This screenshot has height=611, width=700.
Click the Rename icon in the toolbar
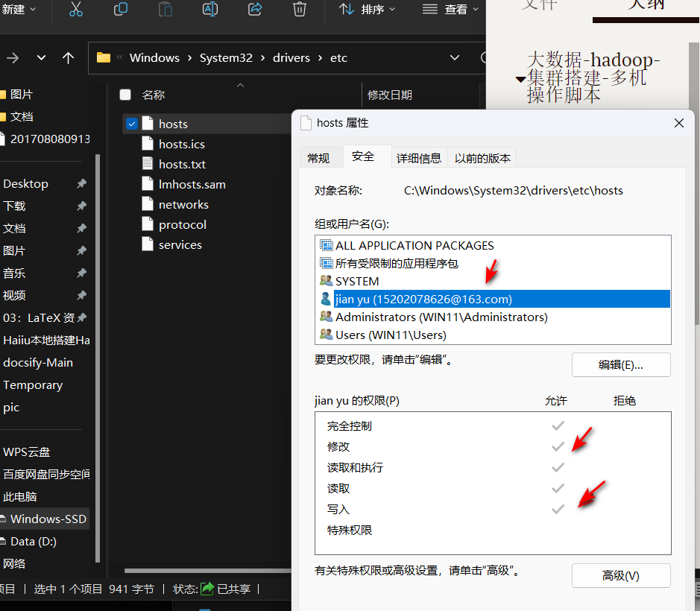[210, 10]
